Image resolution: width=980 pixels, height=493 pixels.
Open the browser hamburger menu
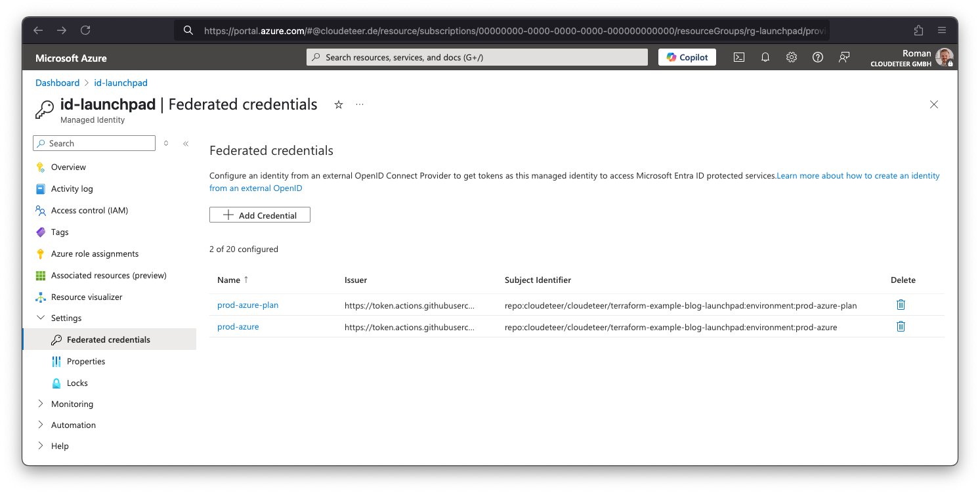[x=942, y=30]
